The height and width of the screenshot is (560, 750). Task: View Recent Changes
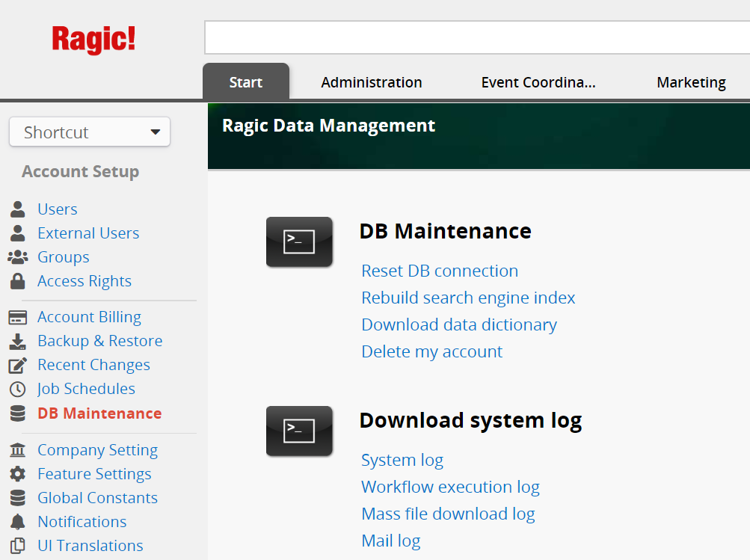coord(93,365)
